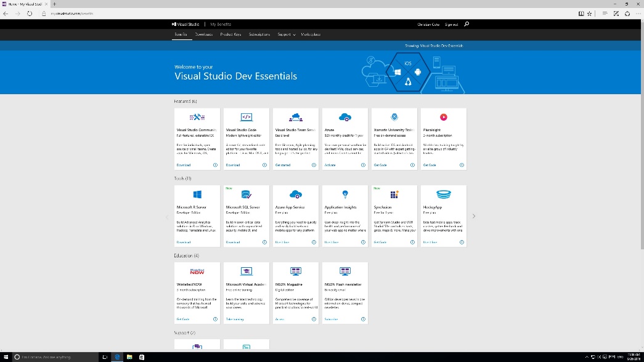
Task: Click the browser refresh button
Action: [x=30, y=14]
